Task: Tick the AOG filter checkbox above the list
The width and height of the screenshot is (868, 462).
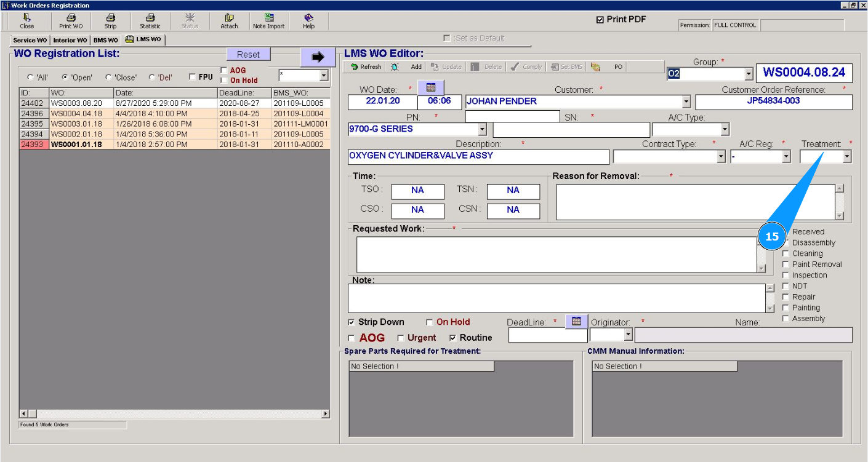Action: pyautogui.click(x=224, y=70)
